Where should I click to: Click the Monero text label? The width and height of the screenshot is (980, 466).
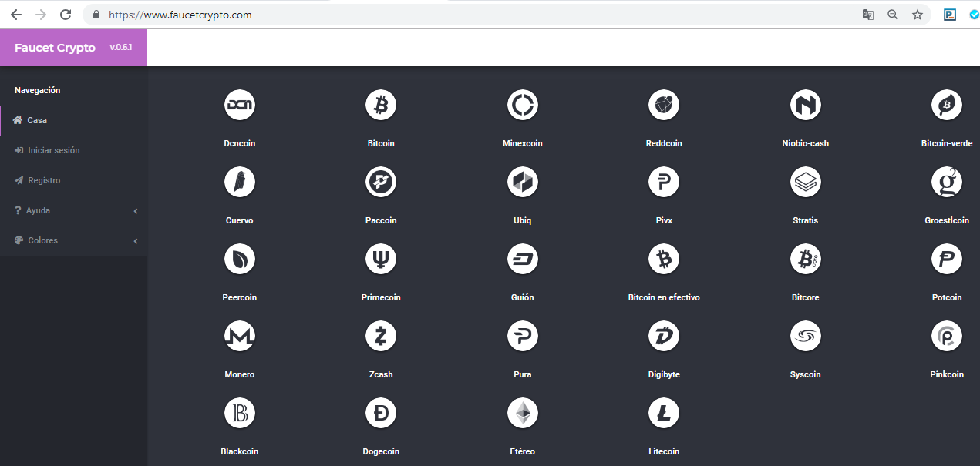[240, 374]
